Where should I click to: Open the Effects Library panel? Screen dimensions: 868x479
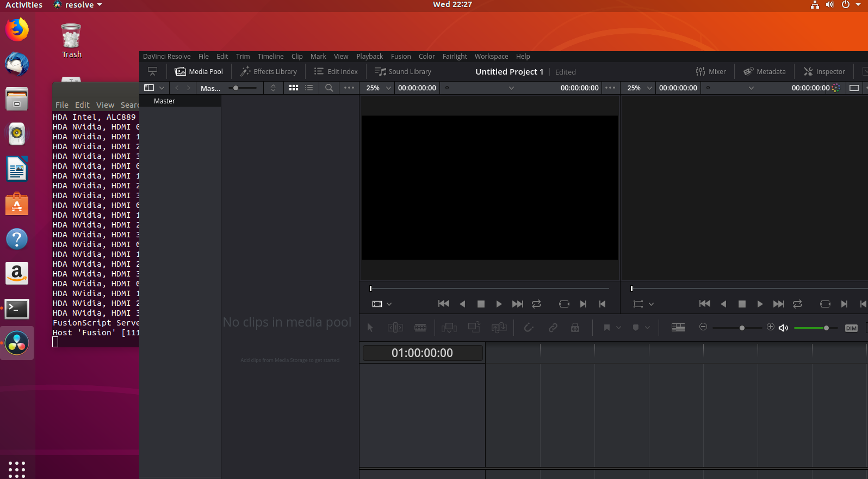coord(269,71)
